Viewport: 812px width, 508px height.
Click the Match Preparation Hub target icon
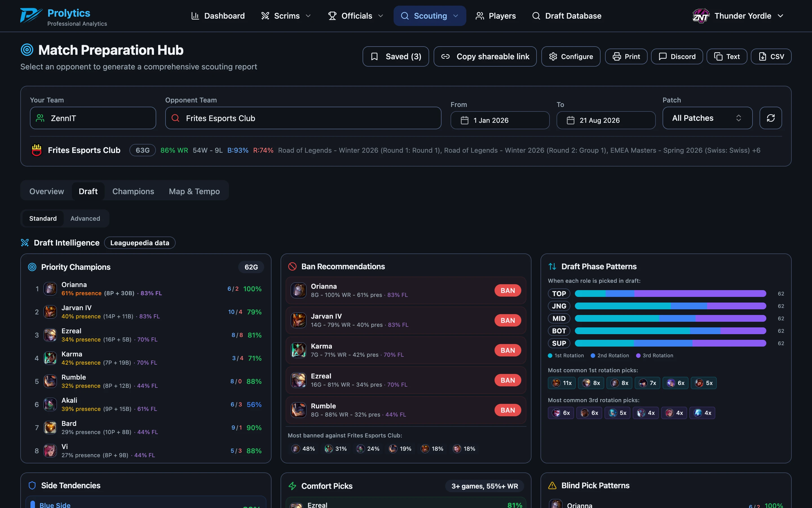27,50
